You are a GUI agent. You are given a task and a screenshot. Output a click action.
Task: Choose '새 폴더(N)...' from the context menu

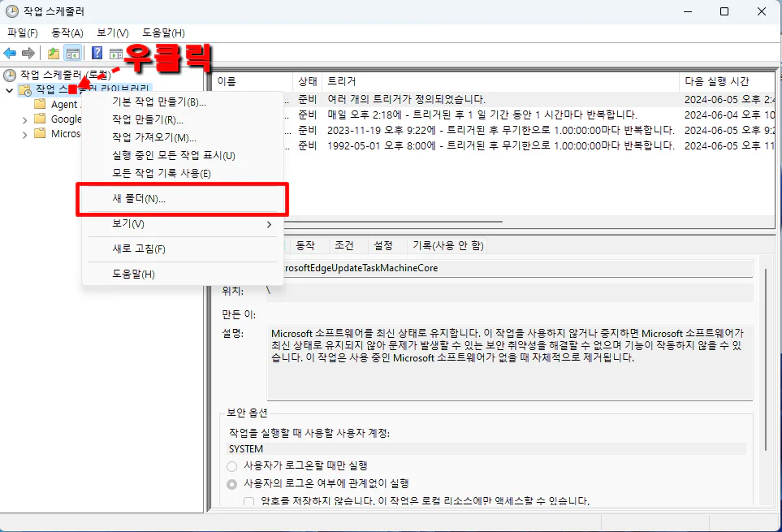click(x=139, y=199)
